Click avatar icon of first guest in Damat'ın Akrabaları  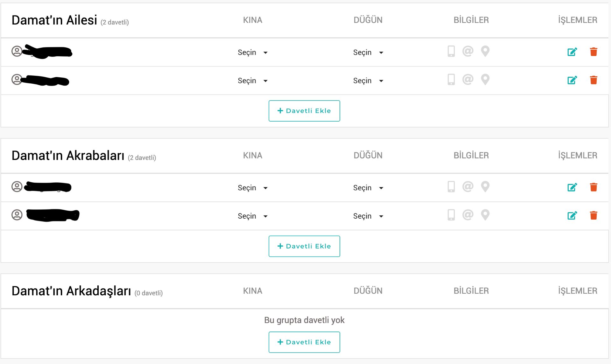(x=17, y=187)
